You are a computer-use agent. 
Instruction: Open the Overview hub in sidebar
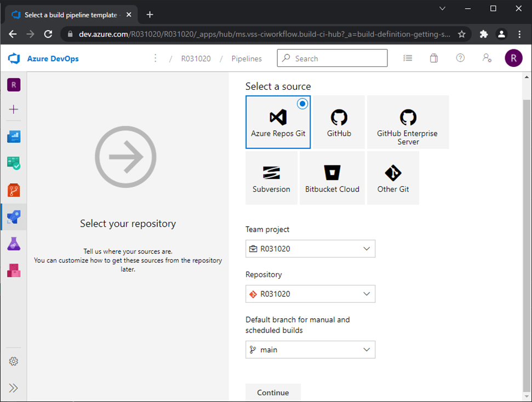coord(14,136)
